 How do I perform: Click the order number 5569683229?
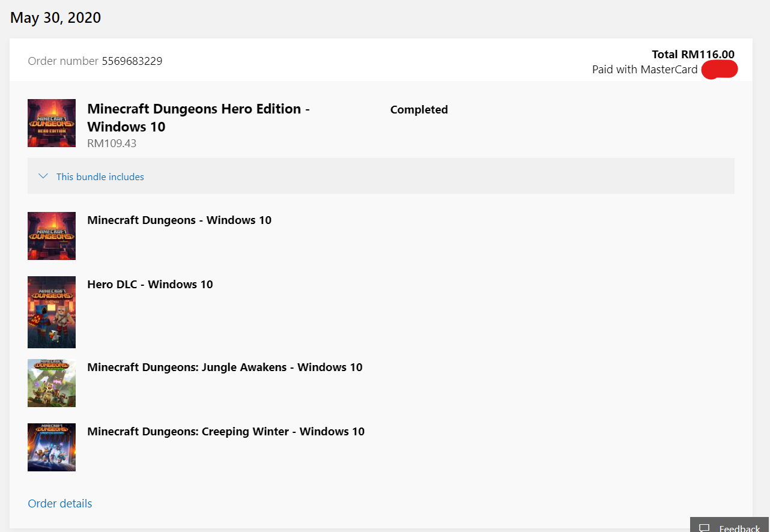tap(132, 61)
